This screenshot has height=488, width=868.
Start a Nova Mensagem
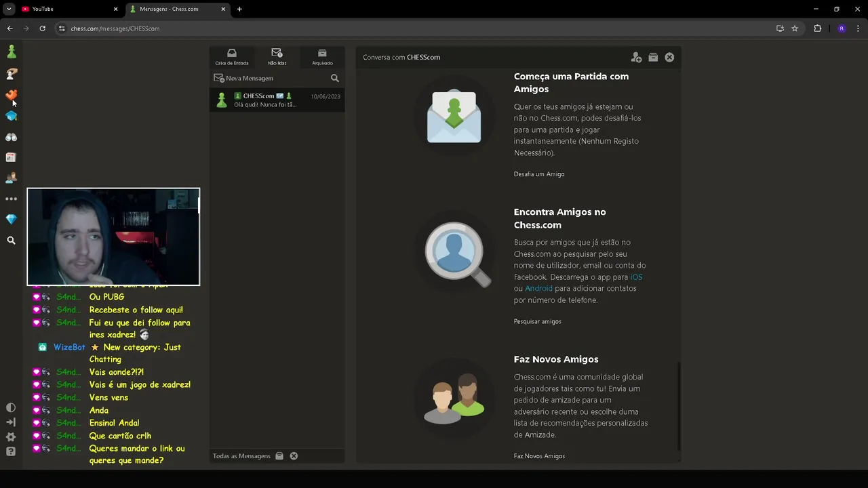point(243,78)
